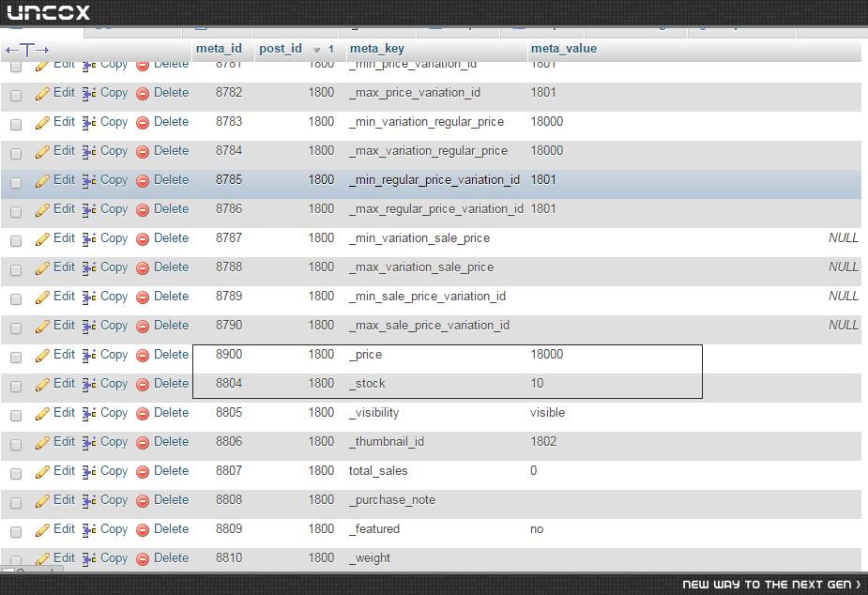Check the box for total_sales row 8807
Viewport: 868px width, 595px height.
pyautogui.click(x=16, y=474)
